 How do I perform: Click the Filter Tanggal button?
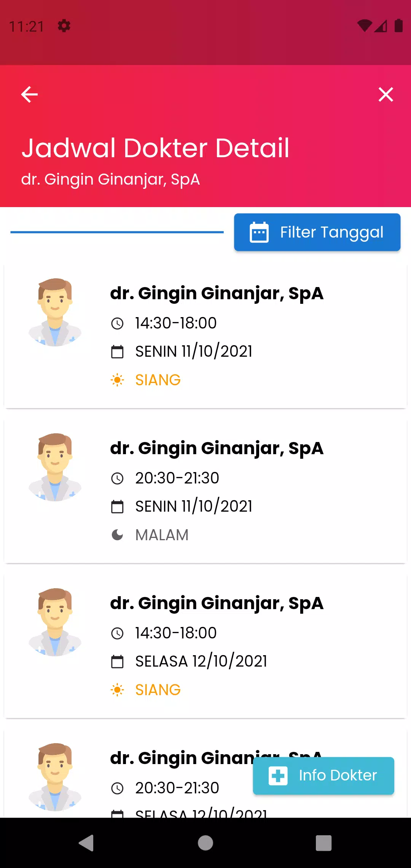click(317, 232)
